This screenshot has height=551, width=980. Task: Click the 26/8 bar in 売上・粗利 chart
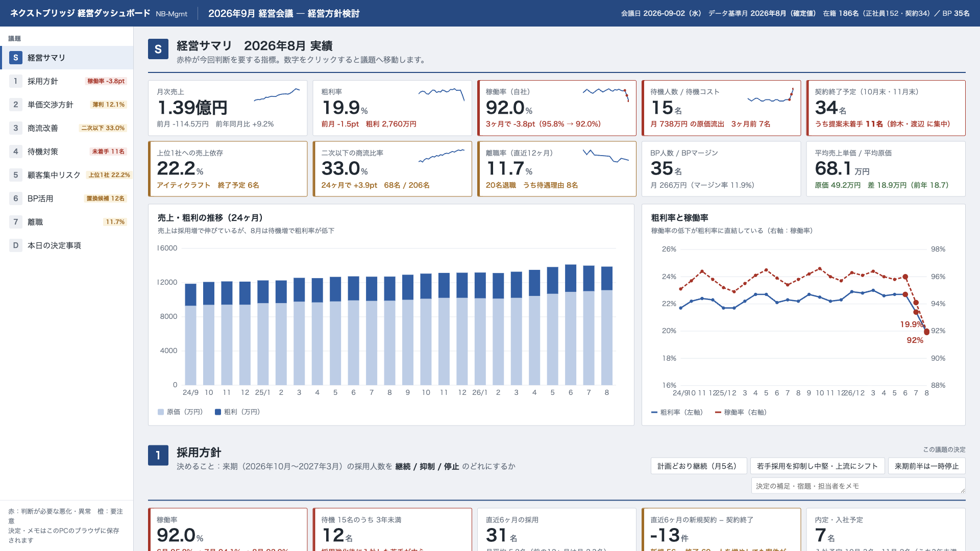pos(607,325)
